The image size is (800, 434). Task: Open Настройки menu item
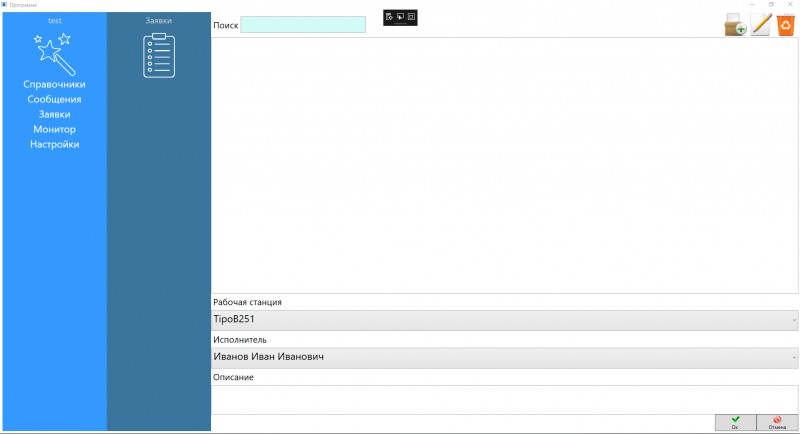tap(55, 144)
